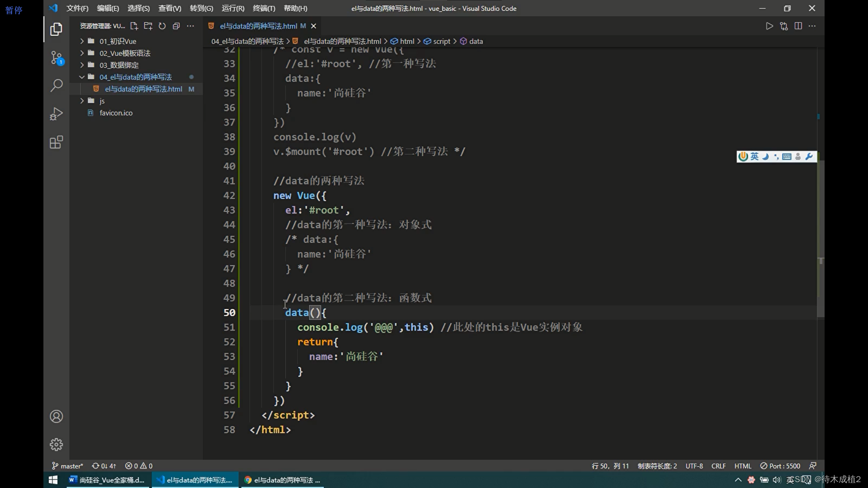Refresh the explorer tree

[x=162, y=26]
